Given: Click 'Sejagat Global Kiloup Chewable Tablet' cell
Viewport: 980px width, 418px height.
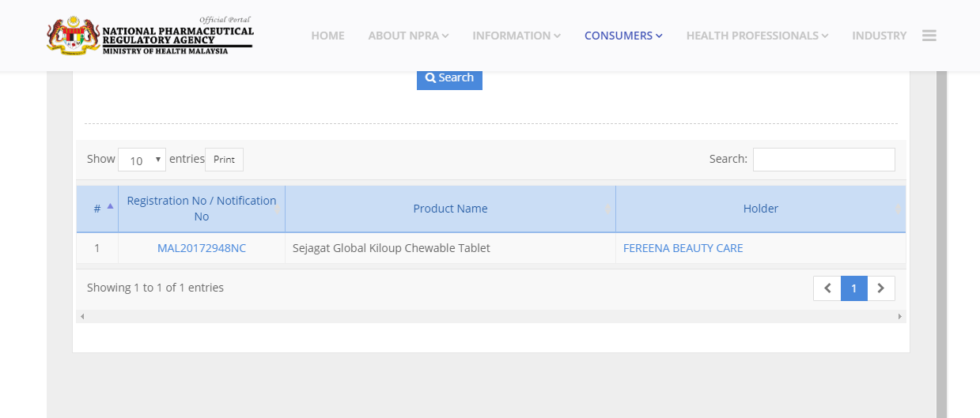Looking at the screenshot, I should (450, 248).
